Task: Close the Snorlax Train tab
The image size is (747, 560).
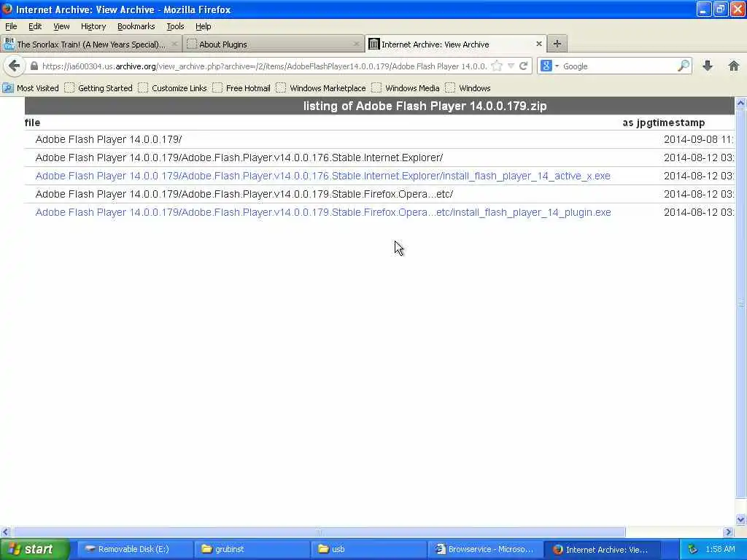Action: [x=174, y=44]
